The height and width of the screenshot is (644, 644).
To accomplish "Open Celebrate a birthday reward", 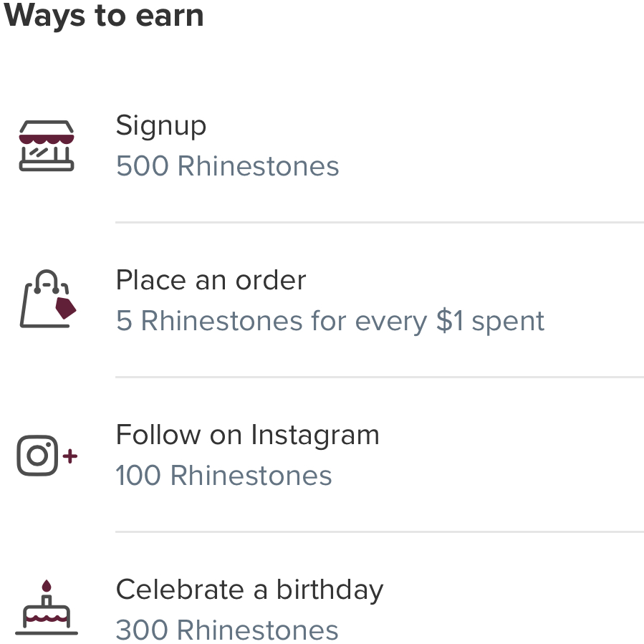I will click(249, 590).
